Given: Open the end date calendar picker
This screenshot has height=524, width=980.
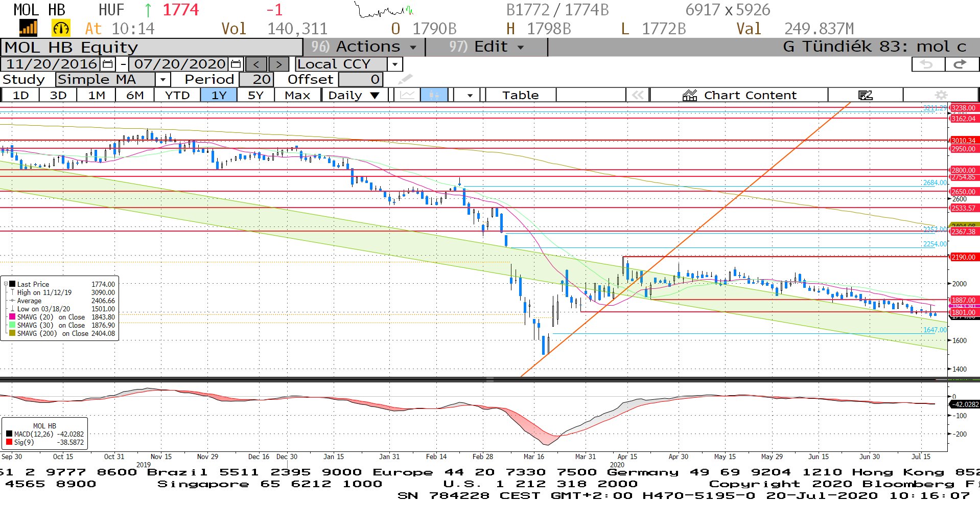Looking at the screenshot, I should 236,64.
